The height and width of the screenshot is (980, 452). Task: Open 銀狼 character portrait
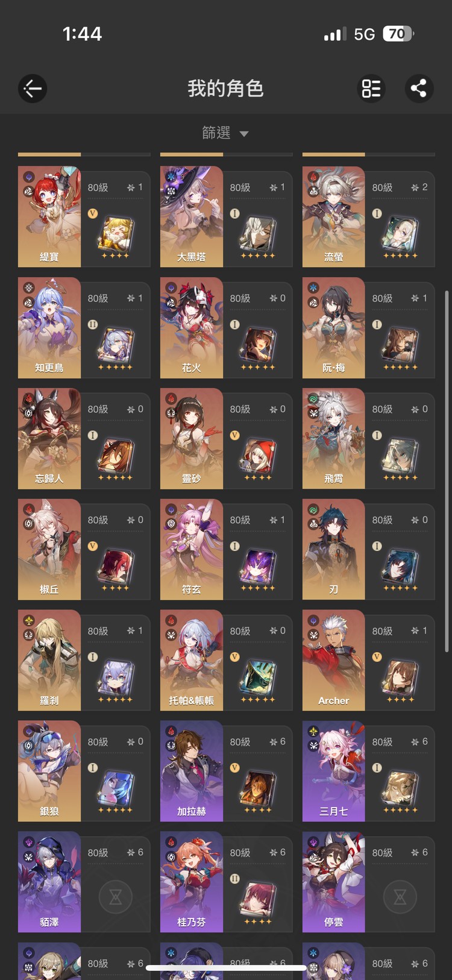[x=49, y=771]
